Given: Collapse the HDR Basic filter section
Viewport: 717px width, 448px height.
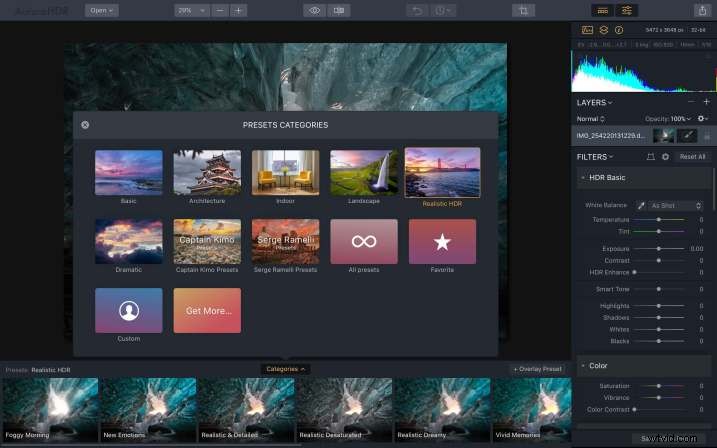Looking at the screenshot, I should click(x=582, y=178).
